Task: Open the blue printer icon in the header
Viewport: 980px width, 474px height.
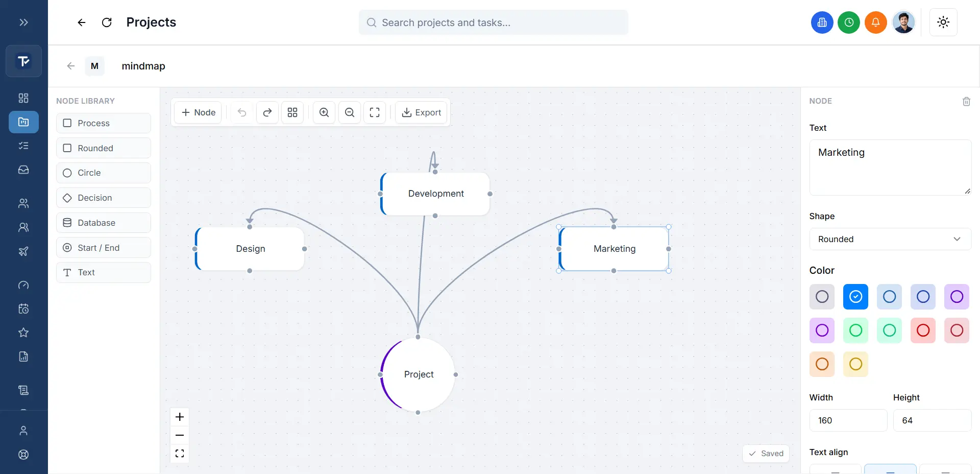Action: click(822, 22)
